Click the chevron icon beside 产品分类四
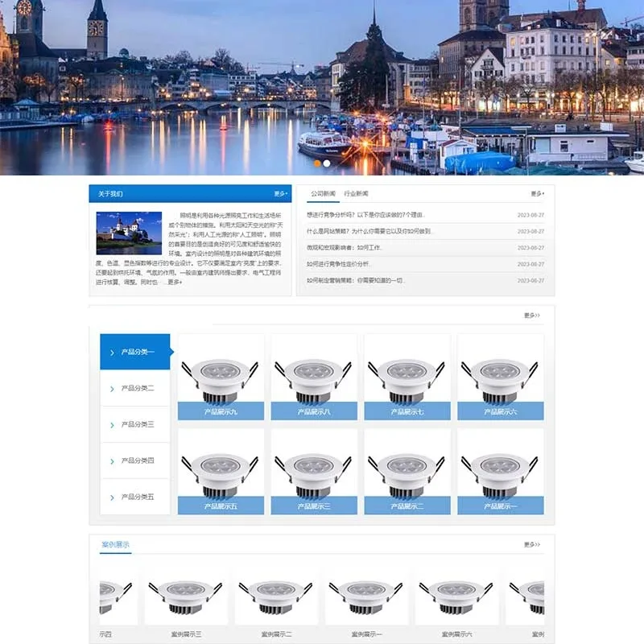The image size is (644, 644). 112,461
